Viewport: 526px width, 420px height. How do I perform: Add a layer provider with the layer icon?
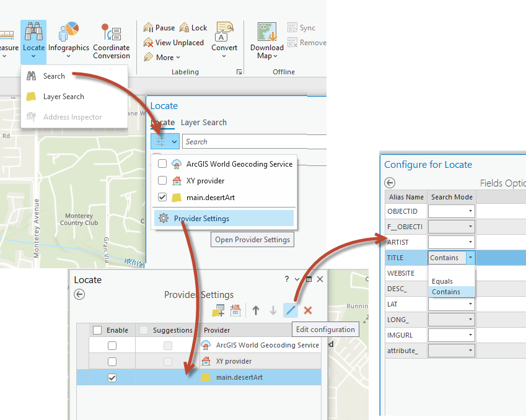click(x=218, y=310)
